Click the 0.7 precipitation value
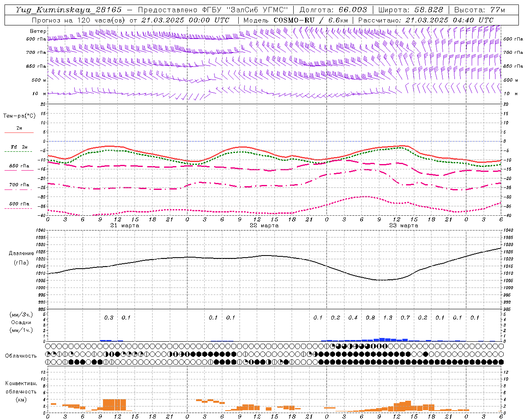Viewport: 525px width, 420px height. coord(405,318)
